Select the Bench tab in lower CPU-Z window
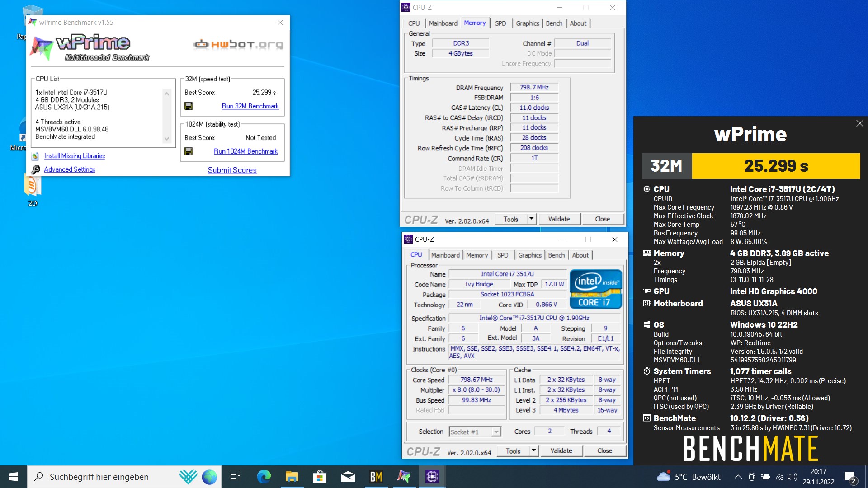 556,255
